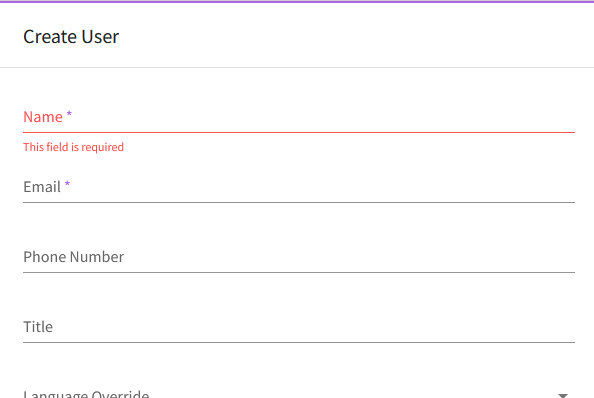Screen dimensions: 594x398
Task: Click the Create User heading
Action: pos(71,37)
